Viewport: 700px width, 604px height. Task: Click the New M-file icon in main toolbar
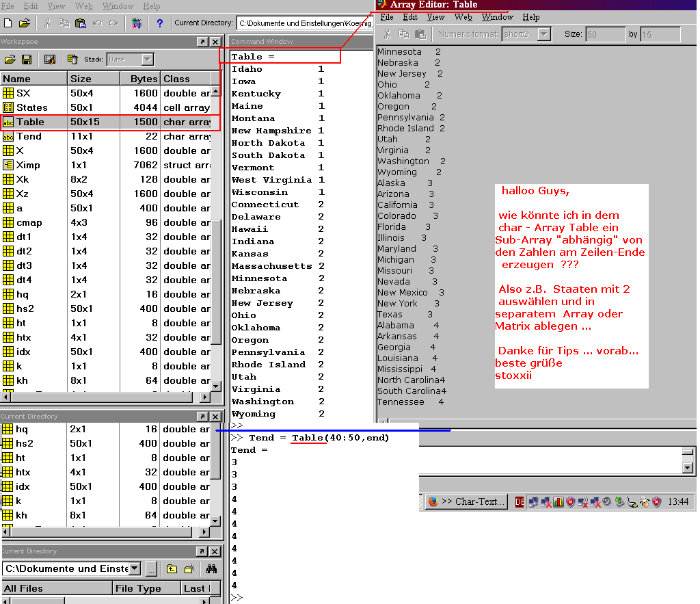coord(8,23)
